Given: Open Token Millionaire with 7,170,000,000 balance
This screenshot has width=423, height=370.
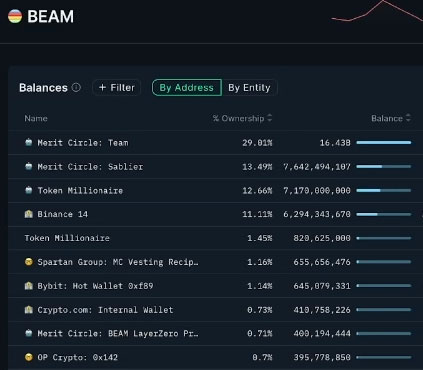Looking at the screenshot, I should (80, 190).
